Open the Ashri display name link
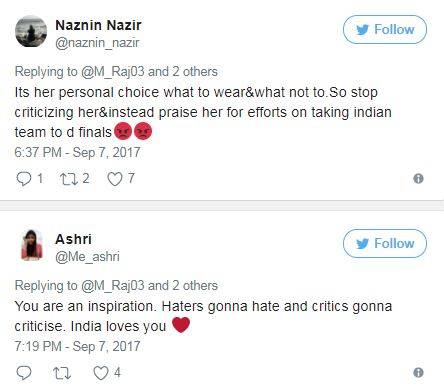Screen dimensions: 444x388 73,239
